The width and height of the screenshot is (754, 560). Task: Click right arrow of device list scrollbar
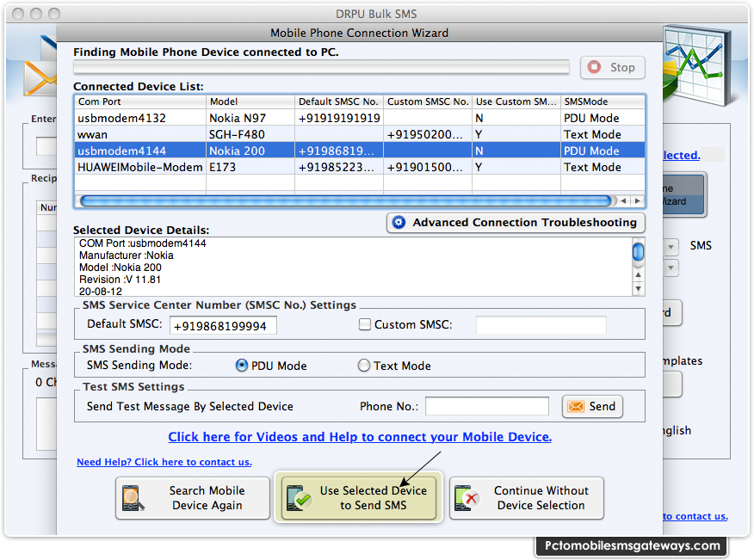[x=637, y=201]
